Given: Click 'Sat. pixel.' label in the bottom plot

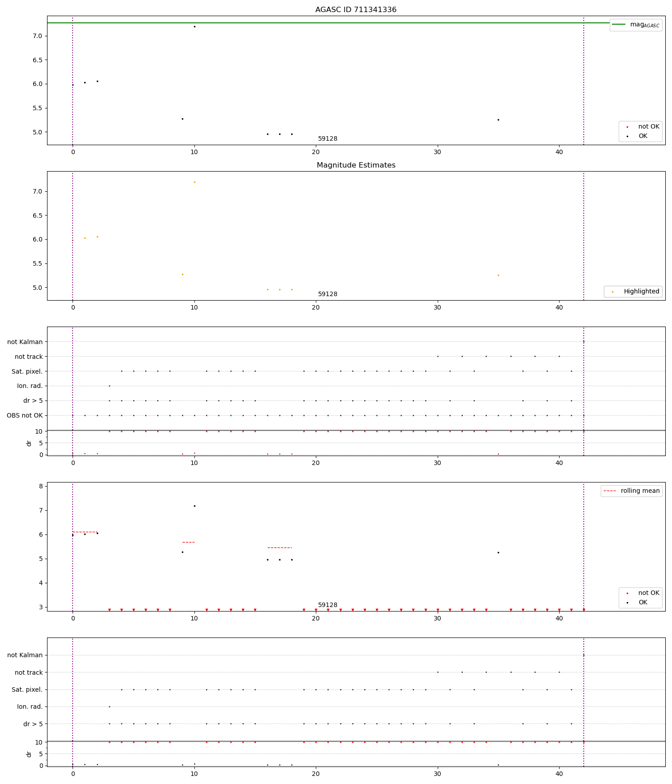Looking at the screenshot, I should tap(27, 690).
